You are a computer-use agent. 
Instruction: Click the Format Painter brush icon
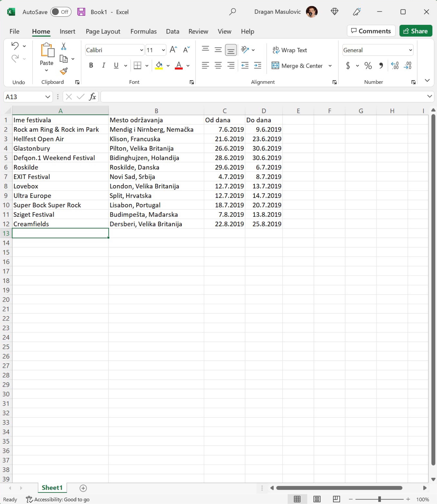click(x=64, y=71)
